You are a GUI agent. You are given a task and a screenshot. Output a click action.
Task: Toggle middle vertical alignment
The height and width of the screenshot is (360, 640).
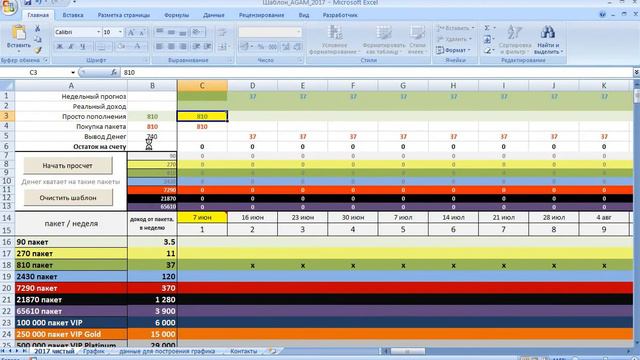tap(171, 32)
